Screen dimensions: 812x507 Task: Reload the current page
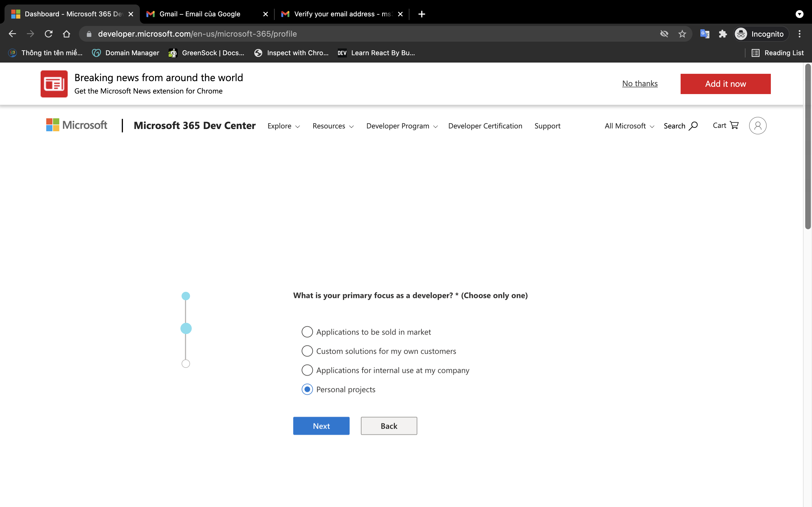pos(49,34)
